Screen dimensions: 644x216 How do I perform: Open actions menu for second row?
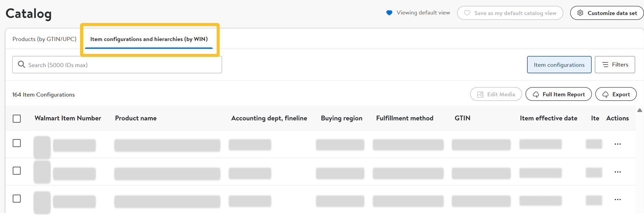click(618, 172)
